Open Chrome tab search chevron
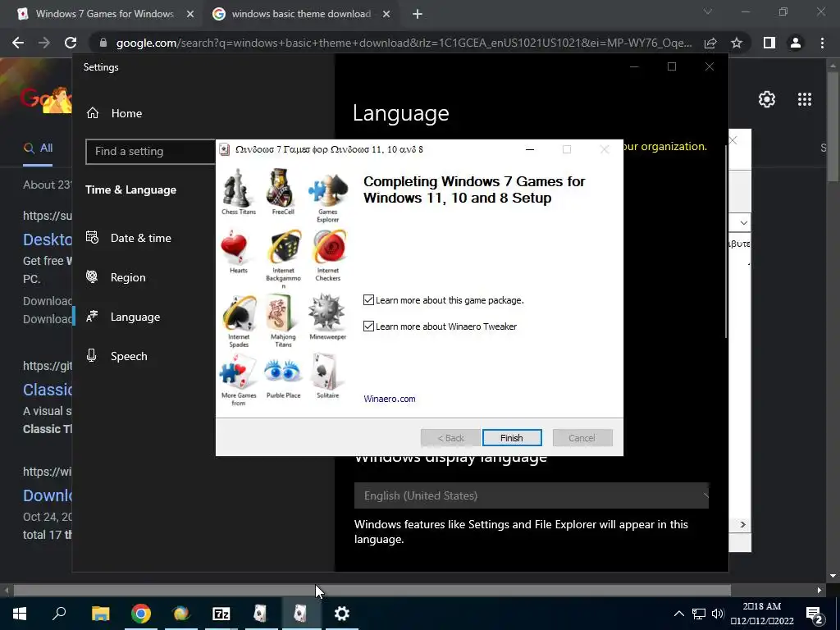This screenshot has width=840, height=630. coord(708,11)
